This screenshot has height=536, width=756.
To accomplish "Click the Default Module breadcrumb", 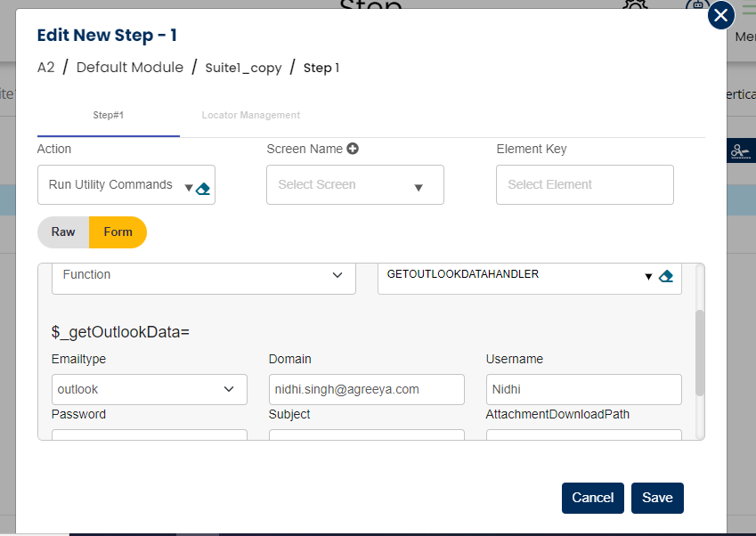I will 130,68.
